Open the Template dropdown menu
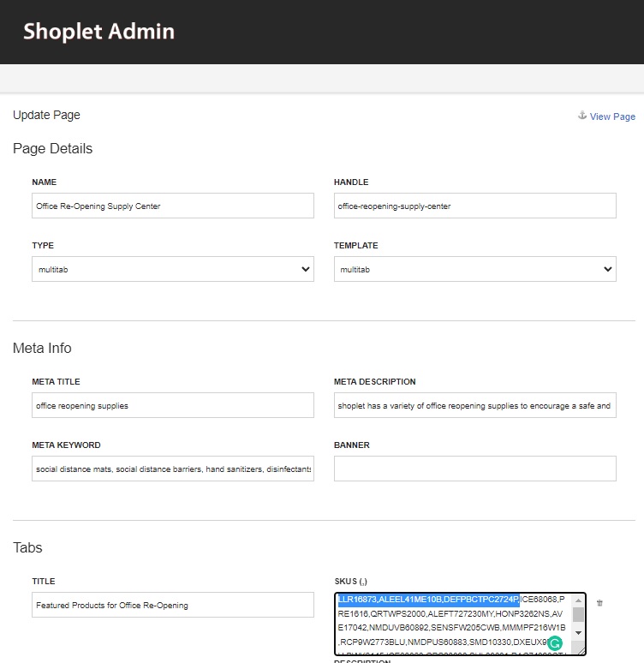Screen dimensions: 644x663 click(x=474, y=269)
